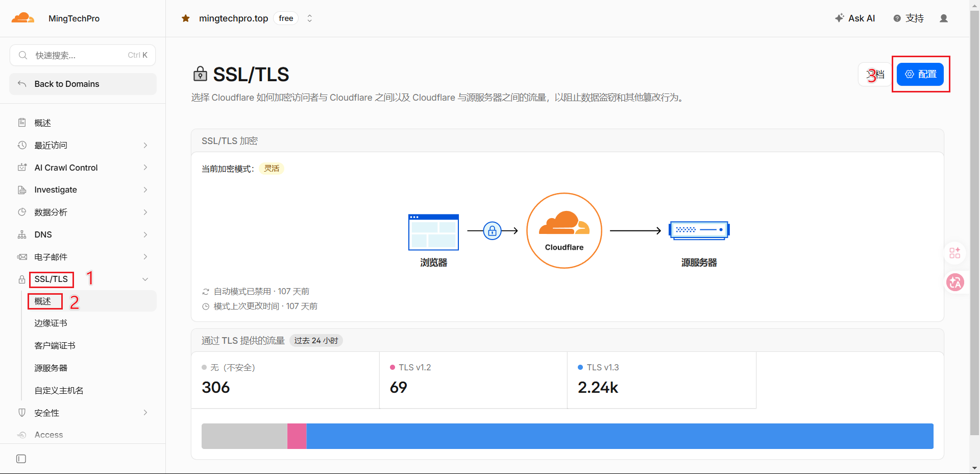Open Ask AI assistant

(x=855, y=18)
